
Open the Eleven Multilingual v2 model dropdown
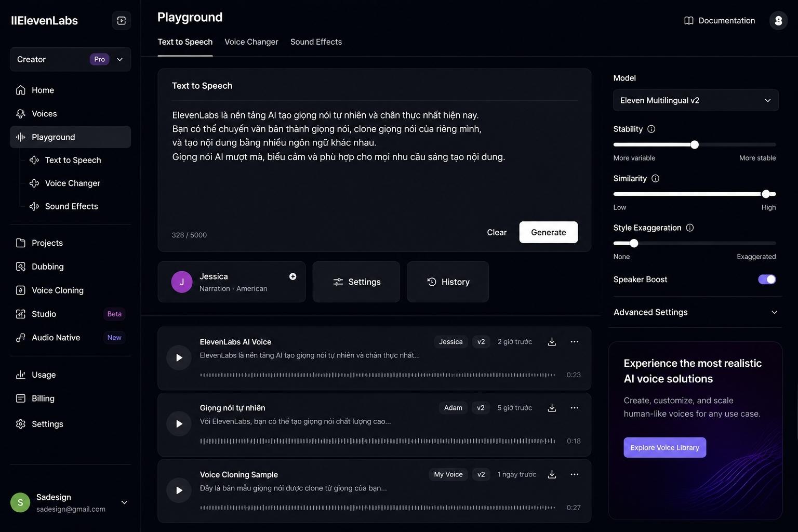pyautogui.click(x=696, y=100)
